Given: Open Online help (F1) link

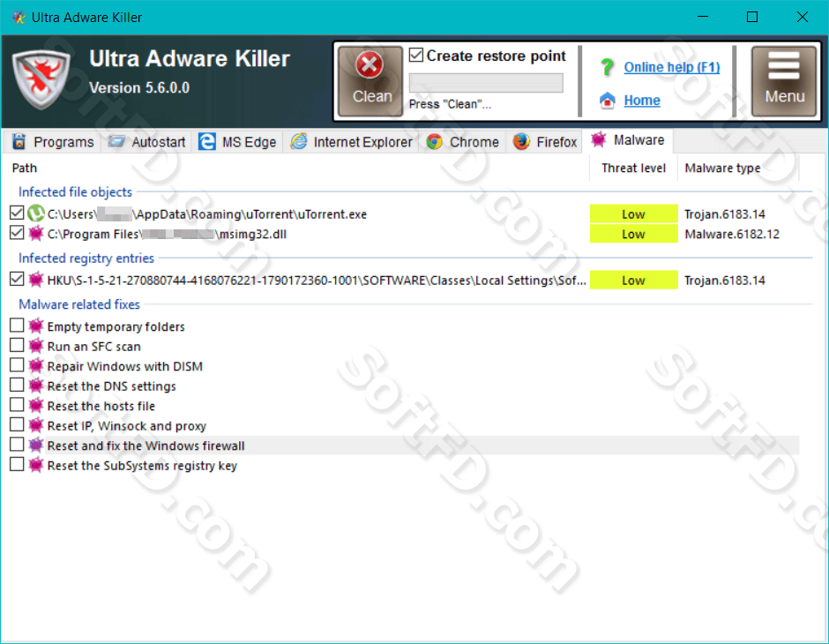Looking at the screenshot, I should 671,67.
